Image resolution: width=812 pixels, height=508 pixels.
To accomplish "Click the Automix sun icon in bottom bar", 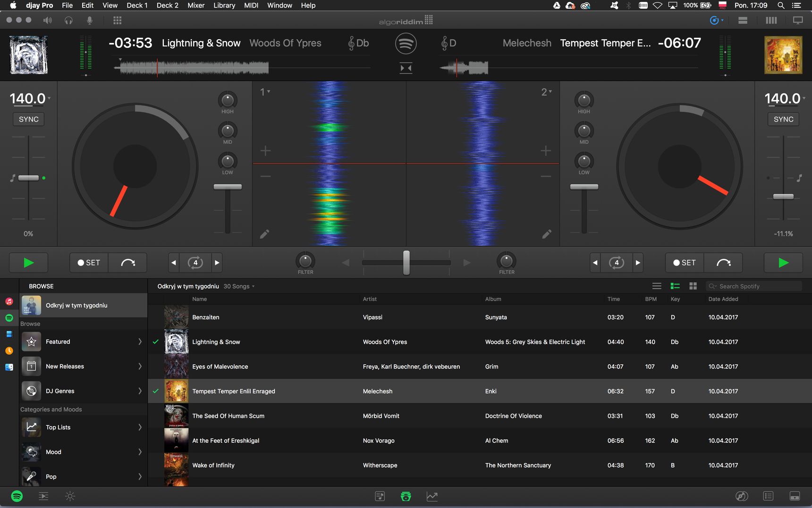I will tap(70, 496).
